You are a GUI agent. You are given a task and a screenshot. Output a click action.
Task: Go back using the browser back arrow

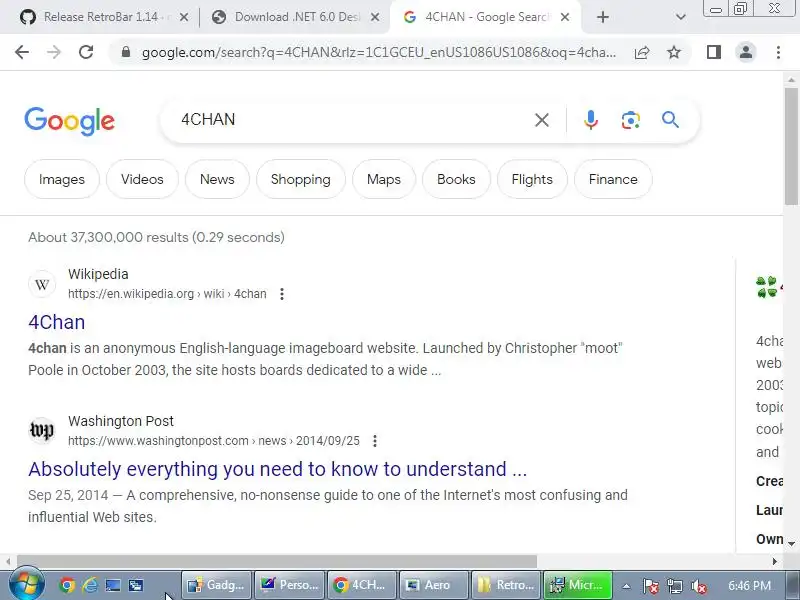[x=21, y=52]
